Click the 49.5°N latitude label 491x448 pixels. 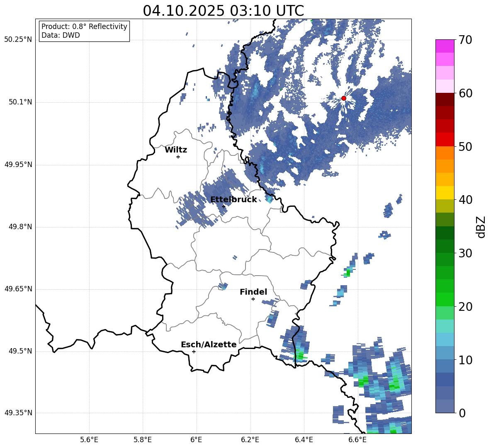tap(20, 351)
